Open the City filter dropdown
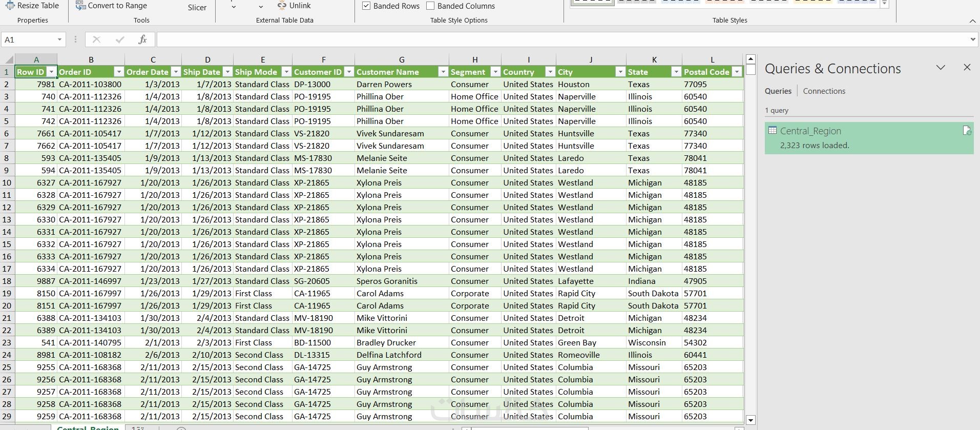Viewport: 980px width, 430px height. [620, 72]
